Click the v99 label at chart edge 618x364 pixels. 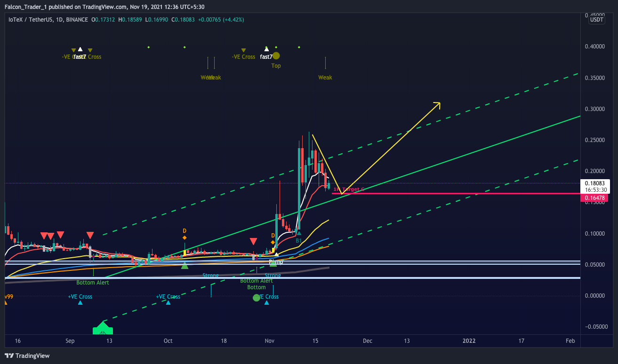(x=8, y=297)
